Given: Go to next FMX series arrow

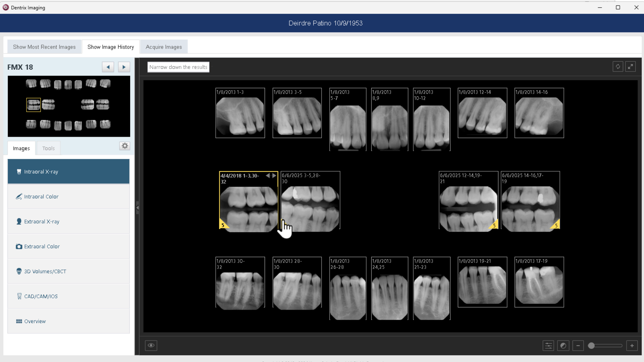Looking at the screenshot, I should pos(124,67).
